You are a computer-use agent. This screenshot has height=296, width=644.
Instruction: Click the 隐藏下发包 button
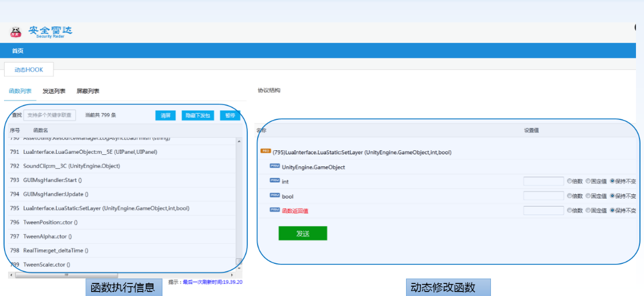(x=197, y=115)
